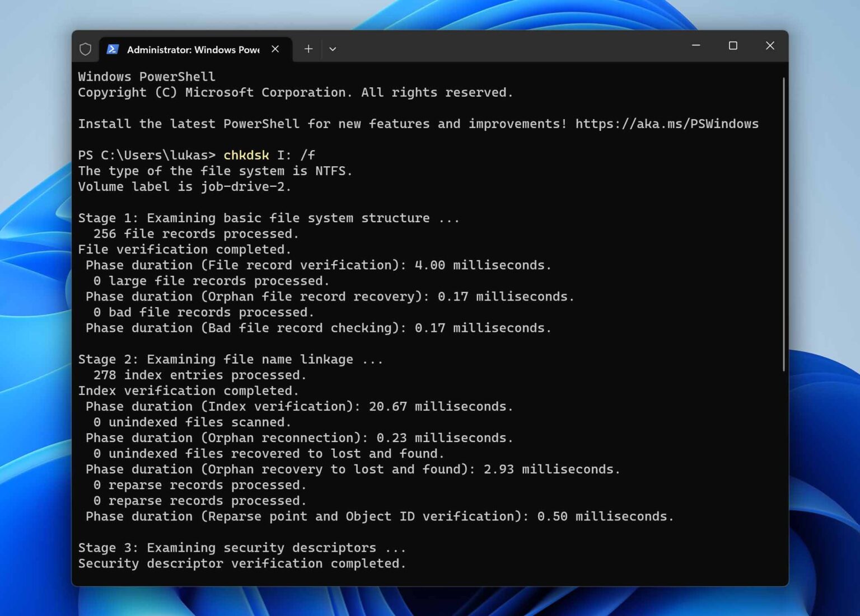Click the Security descriptor verification completed line
Screen dimensions: 860x616
click(x=241, y=563)
